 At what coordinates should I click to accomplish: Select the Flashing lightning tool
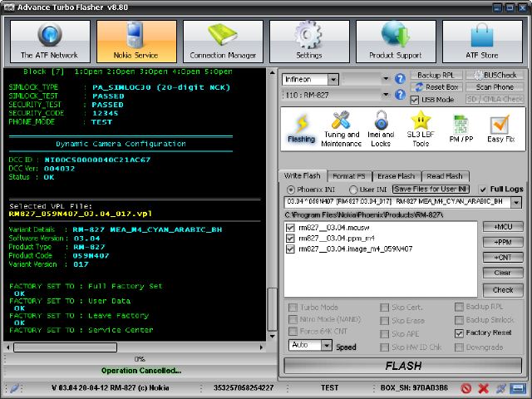[x=301, y=129]
